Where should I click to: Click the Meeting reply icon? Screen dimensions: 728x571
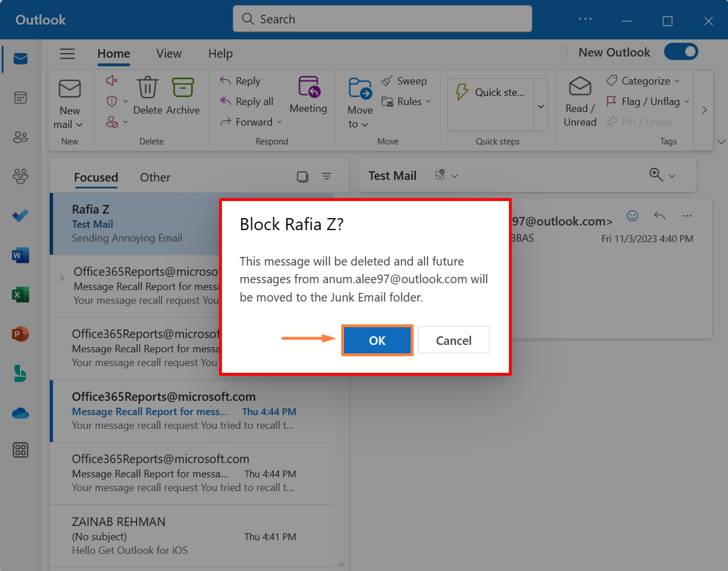coord(309,87)
